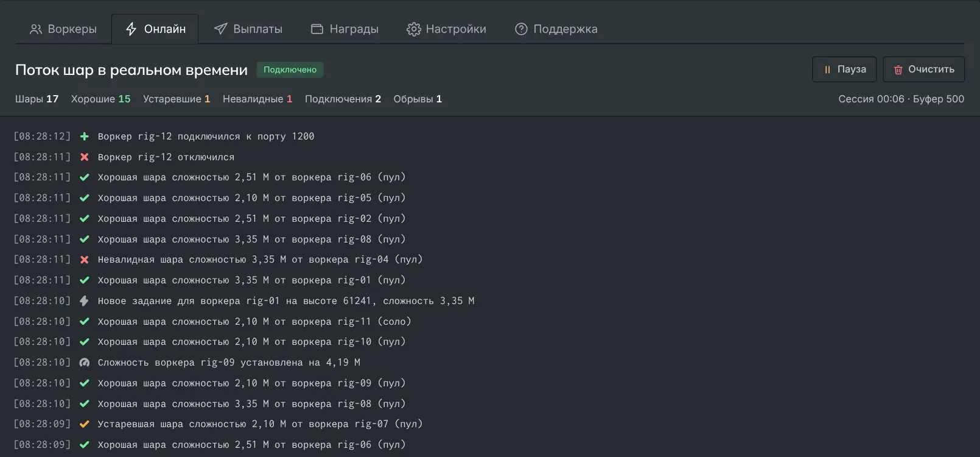Click the Шары 17 counter
980x457 pixels.
pyautogui.click(x=37, y=99)
